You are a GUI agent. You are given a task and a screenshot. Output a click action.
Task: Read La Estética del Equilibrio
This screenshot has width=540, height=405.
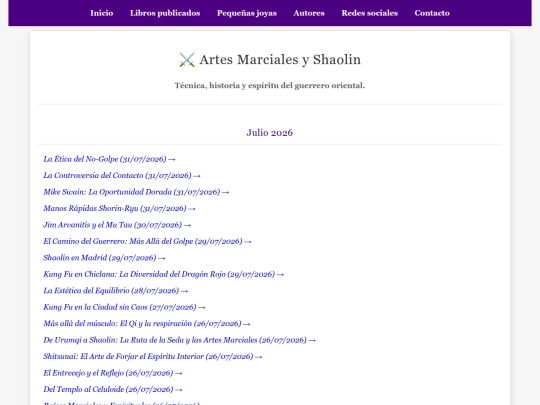click(116, 291)
